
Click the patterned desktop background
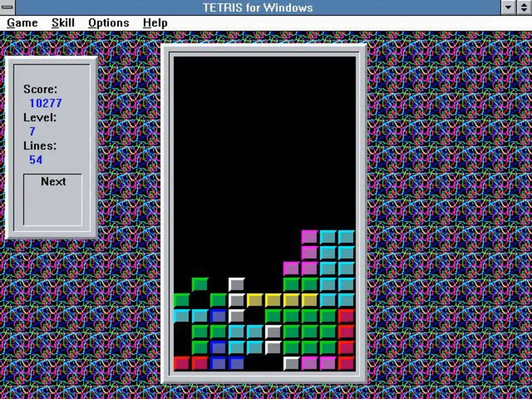tap(443, 185)
